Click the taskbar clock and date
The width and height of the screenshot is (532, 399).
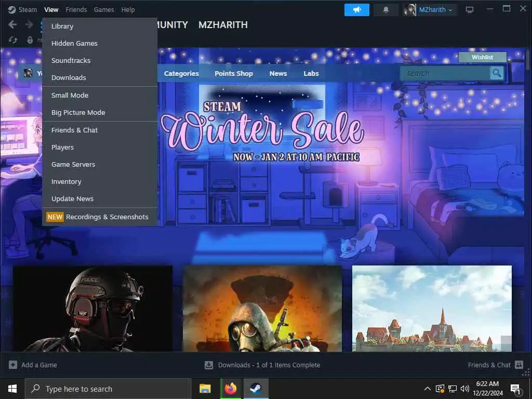click(x=487, y=389)
